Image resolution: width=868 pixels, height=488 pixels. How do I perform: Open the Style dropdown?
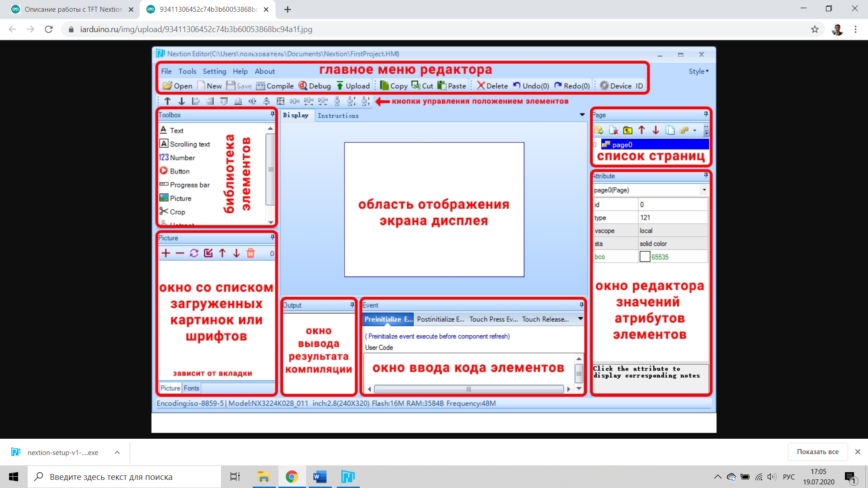coord(698,71)
